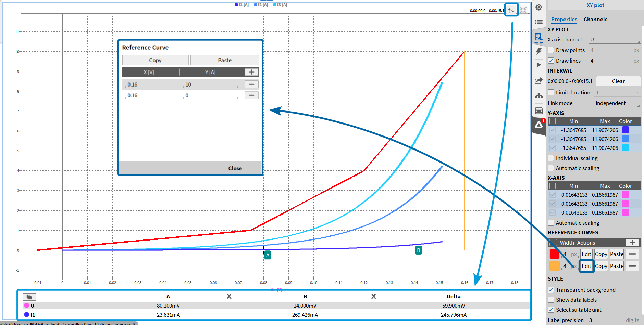Click the orange reference curve color swatch
Screen dimensions: 644x325
point(554,266)
